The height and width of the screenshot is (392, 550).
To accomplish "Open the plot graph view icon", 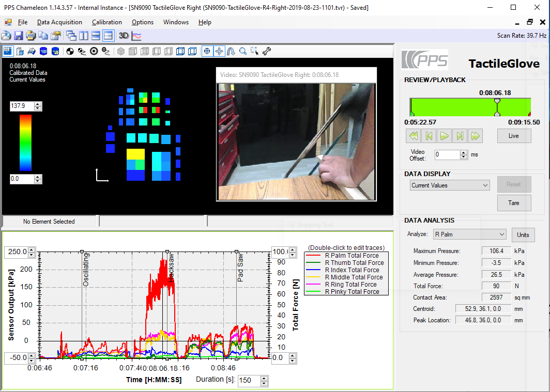I will 135,36.
